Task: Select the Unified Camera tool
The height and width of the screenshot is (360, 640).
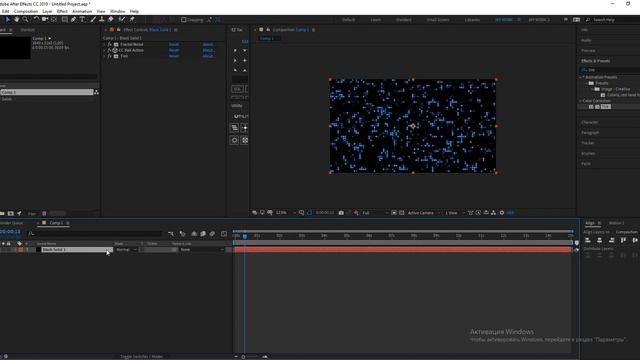Action: click(45, 20)
